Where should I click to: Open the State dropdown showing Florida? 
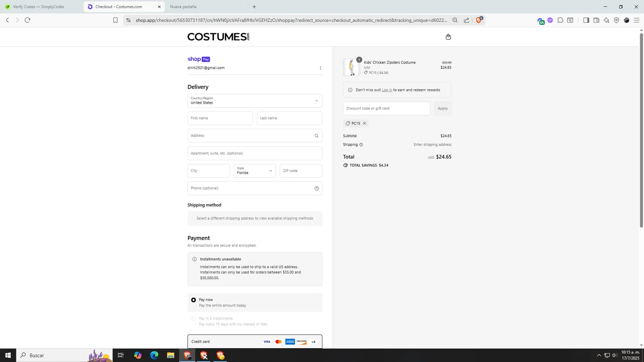coord(255,171)
